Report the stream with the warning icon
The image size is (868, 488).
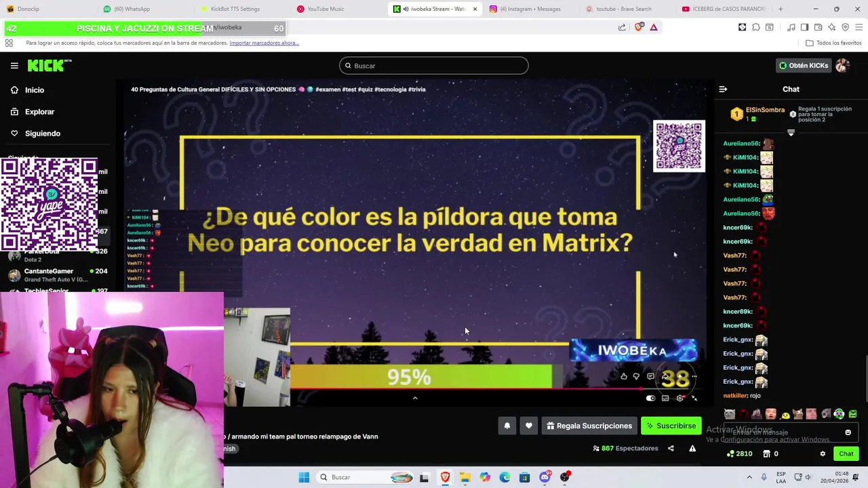point(692,448)
